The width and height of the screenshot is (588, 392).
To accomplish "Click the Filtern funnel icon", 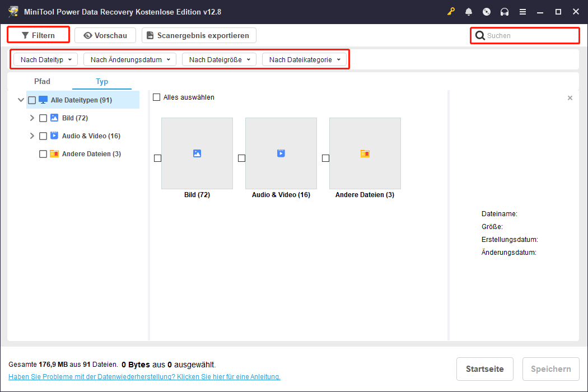I will pyautogui.click(x=27, y=35).
